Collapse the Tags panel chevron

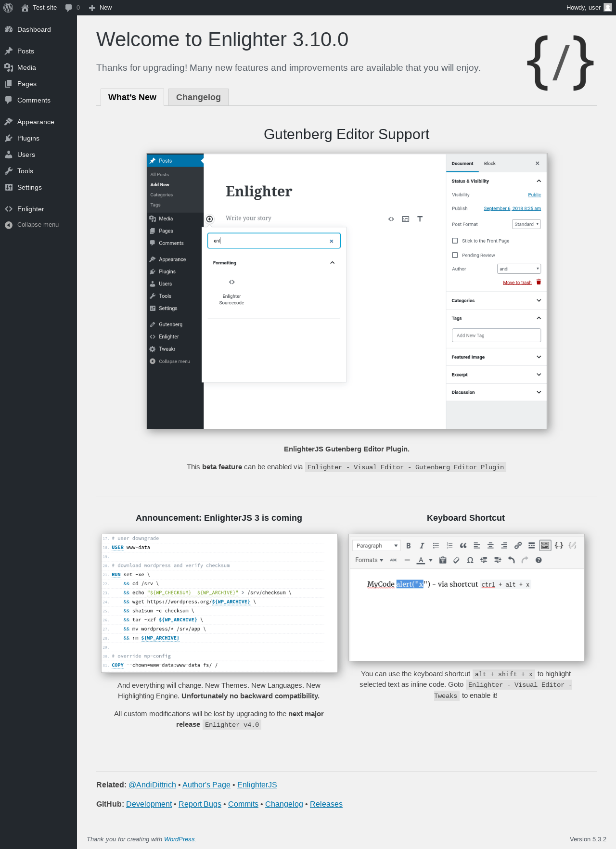(x=539, y=318)
